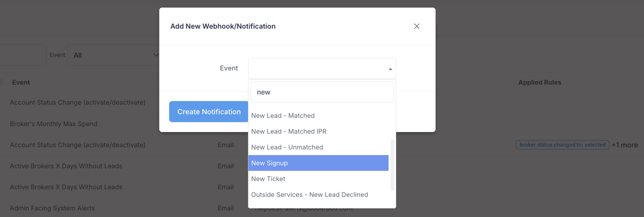The width and height of the screenshot is (644, 217).
Task: Pick 'New Lead - Unmatched' from the list
Action: pyautogui.click(x=287, y=147)
